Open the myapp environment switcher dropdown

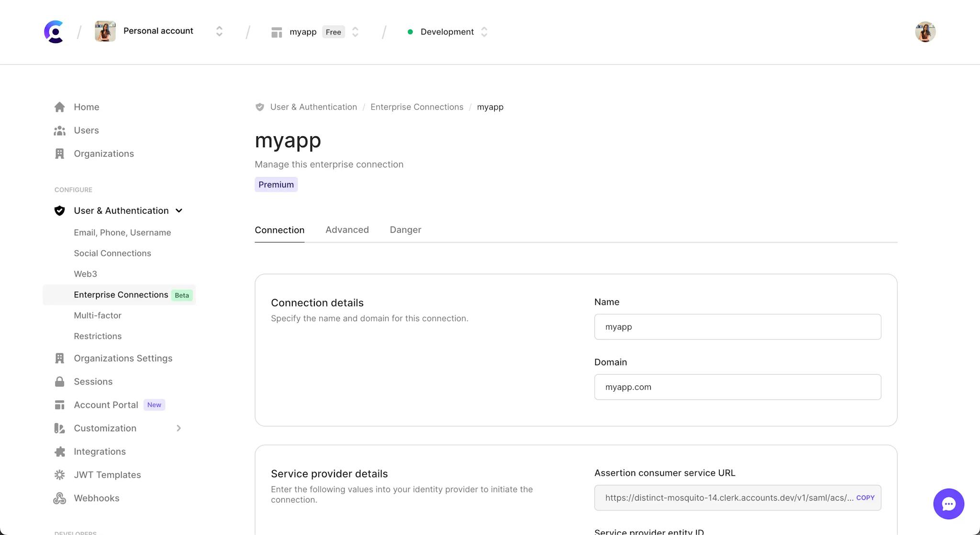coord(355,32)
